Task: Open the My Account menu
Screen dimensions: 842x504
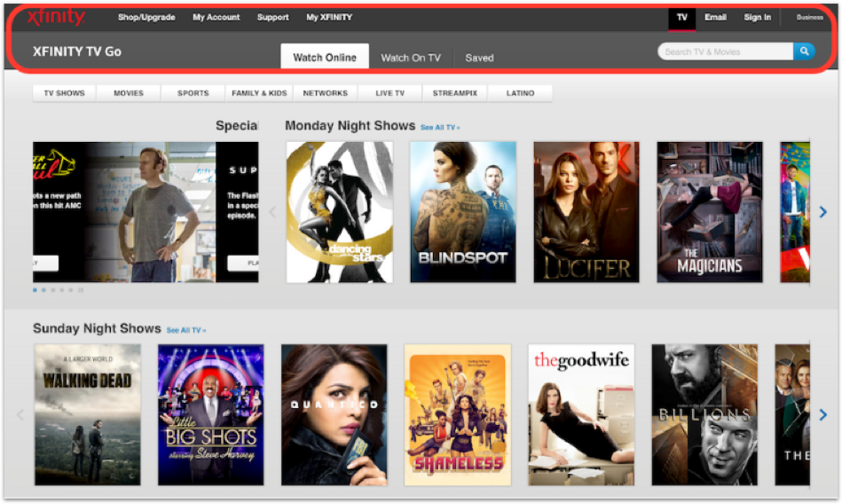Action: pyautogui.click(x=216, y=17)
